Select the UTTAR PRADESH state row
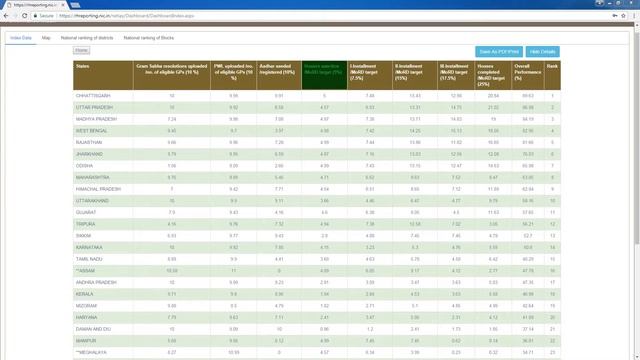640x360 pixels. [317, 107]
